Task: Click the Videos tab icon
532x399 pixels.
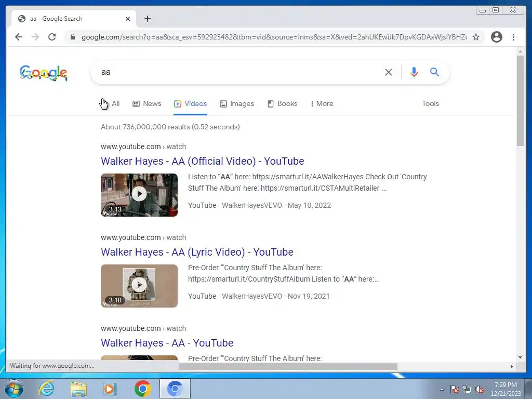Action: tap(178, 104)
